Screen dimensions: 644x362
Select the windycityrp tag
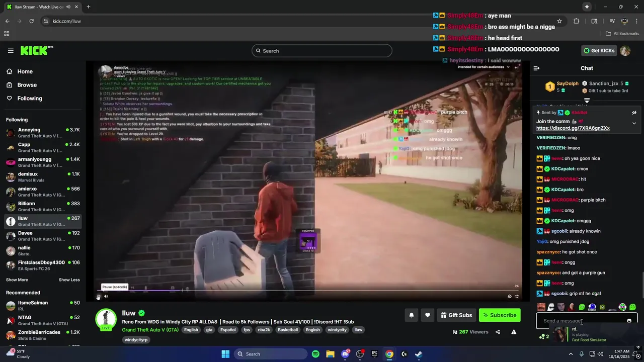pyautogui.click(x=136, y=340)
